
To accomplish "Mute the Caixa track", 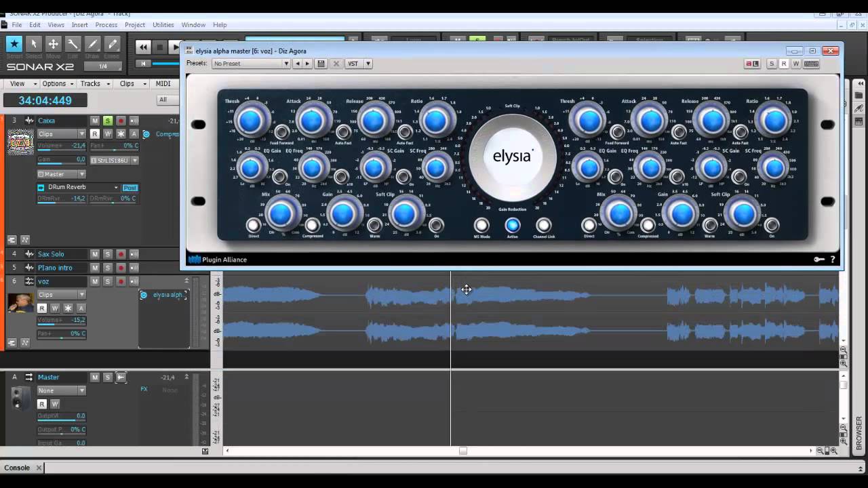I will (95, 121).
